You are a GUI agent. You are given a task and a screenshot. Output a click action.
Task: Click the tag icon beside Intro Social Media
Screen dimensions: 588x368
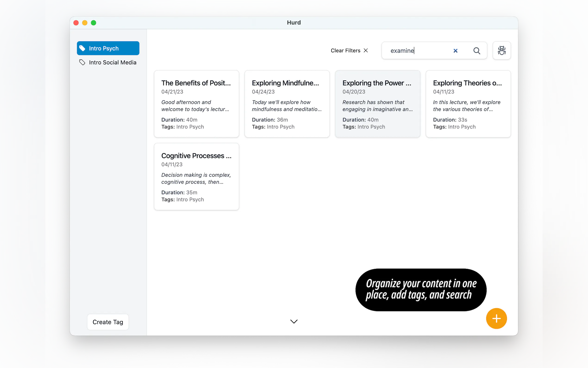tap(82, 62)
